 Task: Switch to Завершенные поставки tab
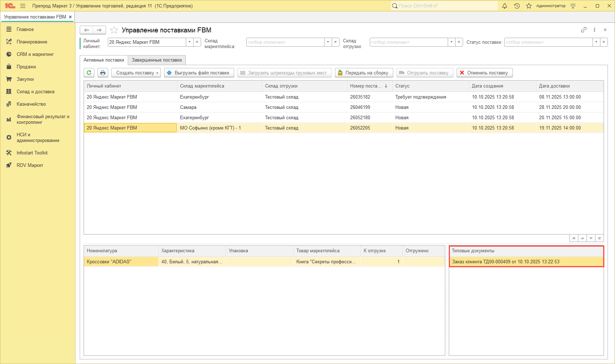(x=157, y=60)
